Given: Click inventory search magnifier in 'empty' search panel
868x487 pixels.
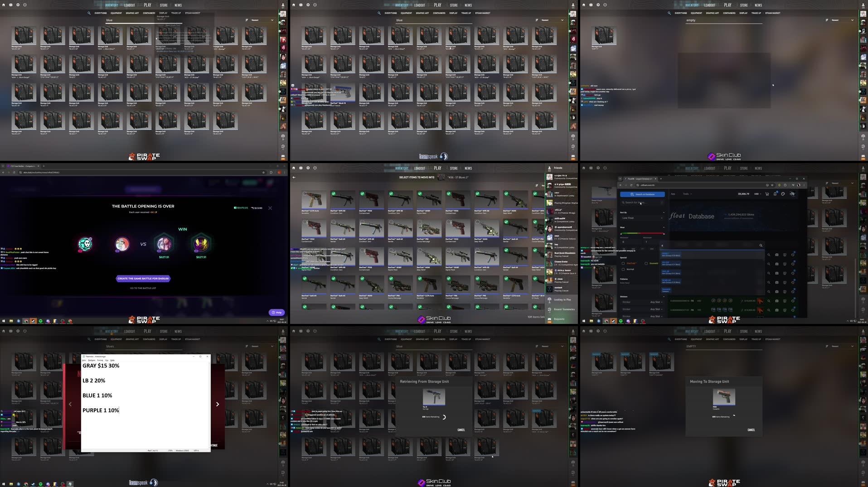Looking at the screenshot, I should [669, 13].
